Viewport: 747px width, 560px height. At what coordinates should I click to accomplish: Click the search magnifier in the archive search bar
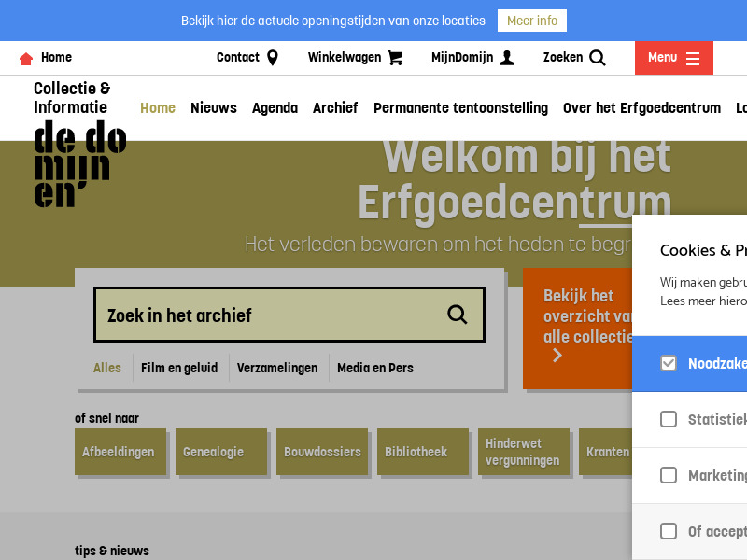point(457,315)
